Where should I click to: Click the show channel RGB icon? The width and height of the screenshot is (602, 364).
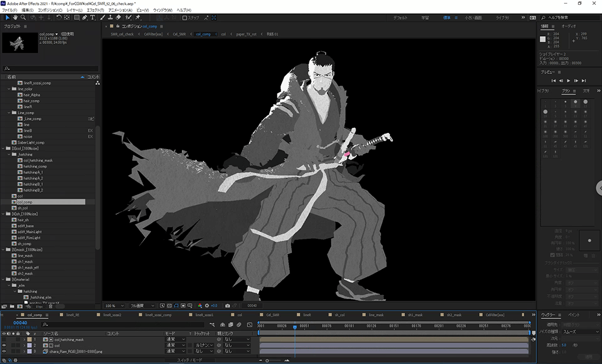point(200,306)
